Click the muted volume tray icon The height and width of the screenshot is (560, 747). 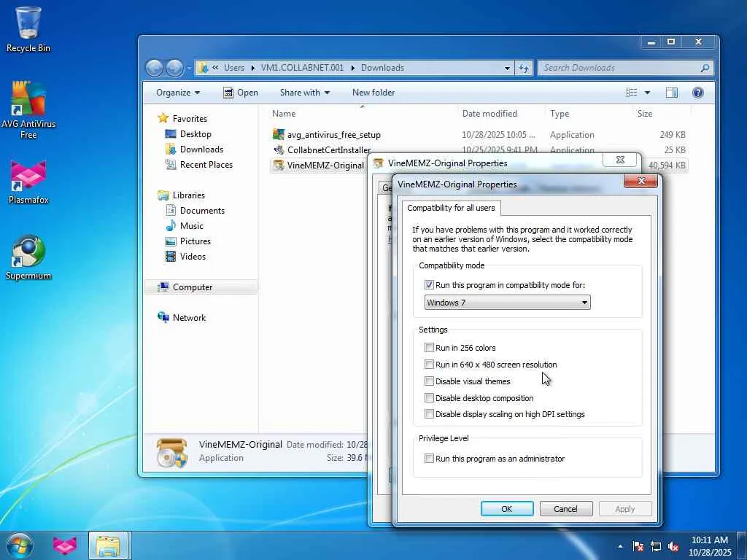673,547
